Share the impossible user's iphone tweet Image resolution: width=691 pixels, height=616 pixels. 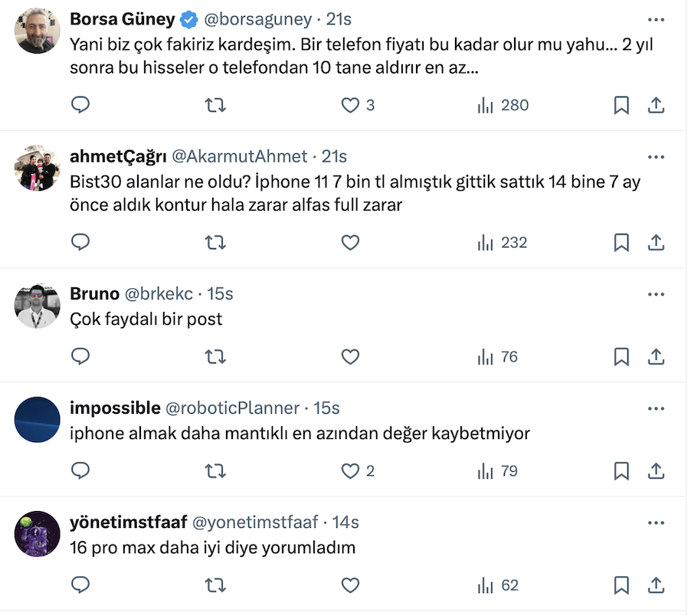pyautogui.click(x=657, y=470)
